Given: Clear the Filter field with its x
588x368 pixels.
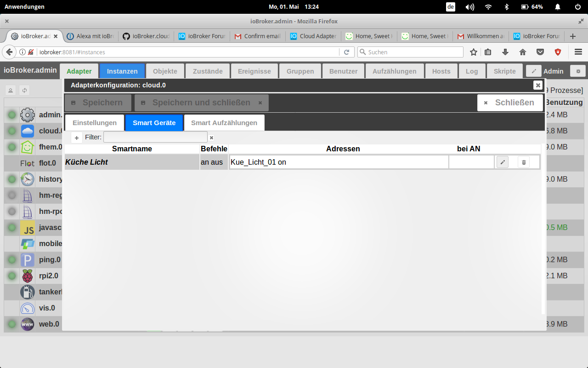Looking at the screenshot, I should [211, 138].
